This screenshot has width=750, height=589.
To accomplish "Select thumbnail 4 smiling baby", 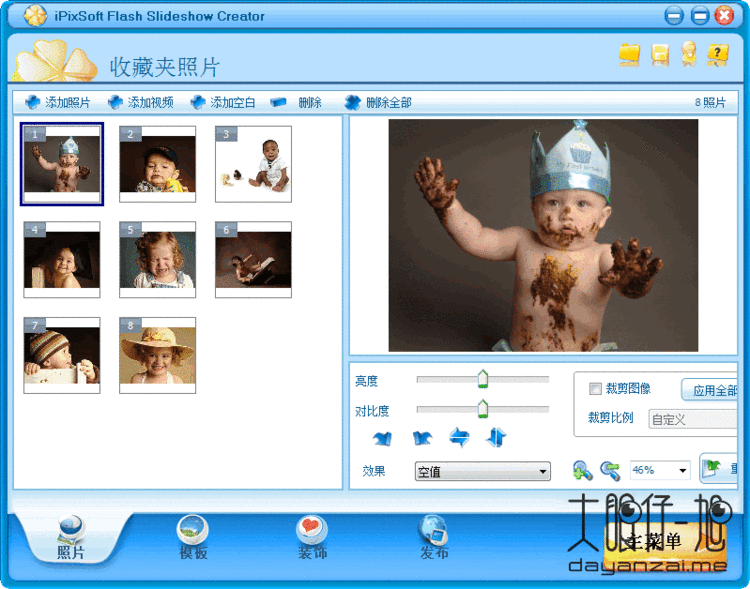I will [62, 259].
